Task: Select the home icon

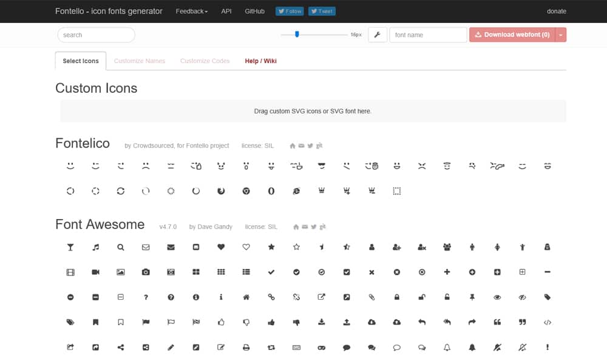Action: [x=246, y=297]
